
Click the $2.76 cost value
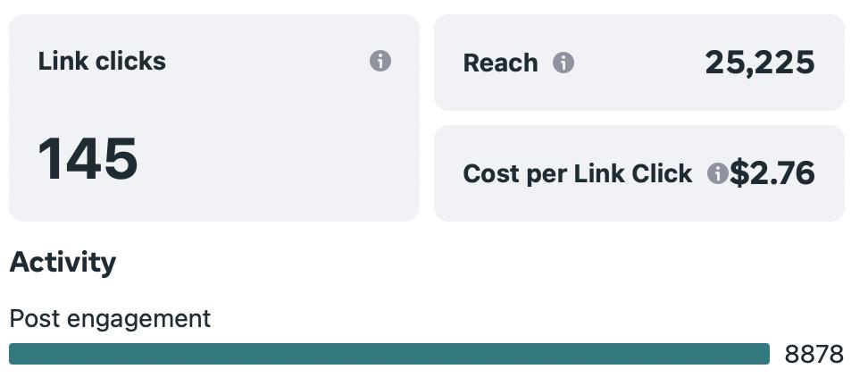click(x=772, y=172)
